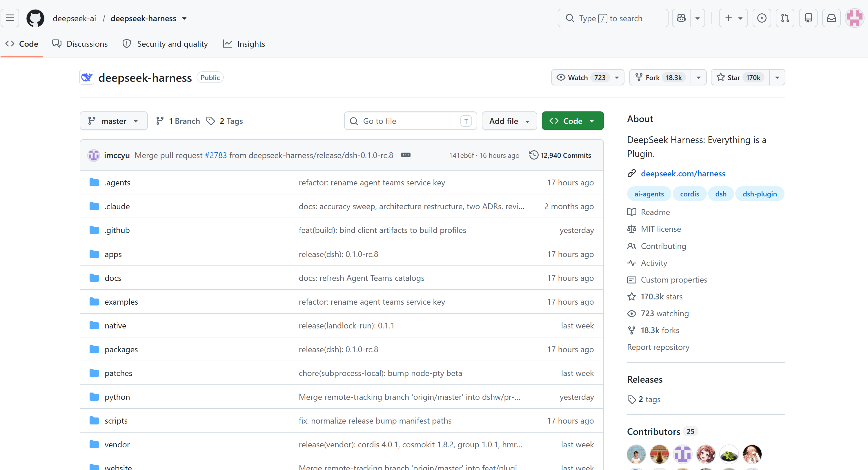Open pull request #2783 link
868x470 pixels.
pos(216,155)
